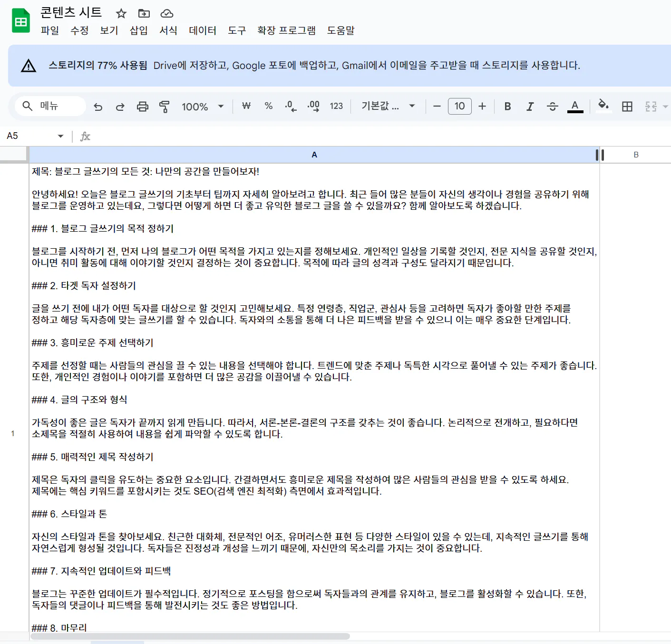Click the heading ### 4. 글의 구조와 형식
Viewport: 671px width, 644px height.
(79, 400)
